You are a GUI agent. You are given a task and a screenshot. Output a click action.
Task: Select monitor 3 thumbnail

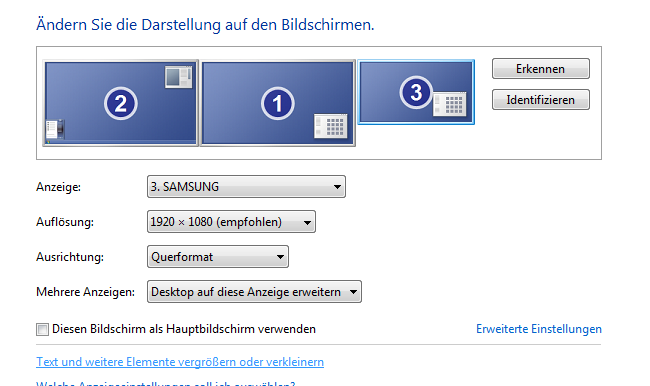tap(416, 92)
